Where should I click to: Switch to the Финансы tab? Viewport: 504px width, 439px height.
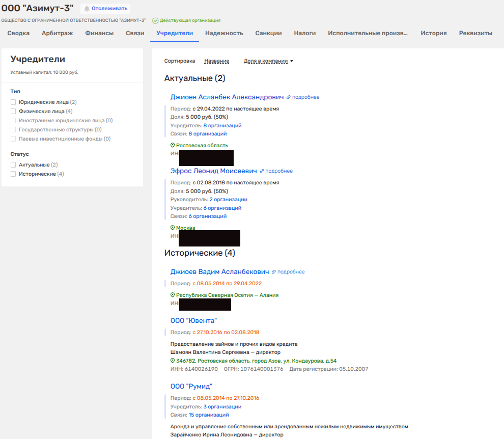pyautogui.click(x=99, y=33)
